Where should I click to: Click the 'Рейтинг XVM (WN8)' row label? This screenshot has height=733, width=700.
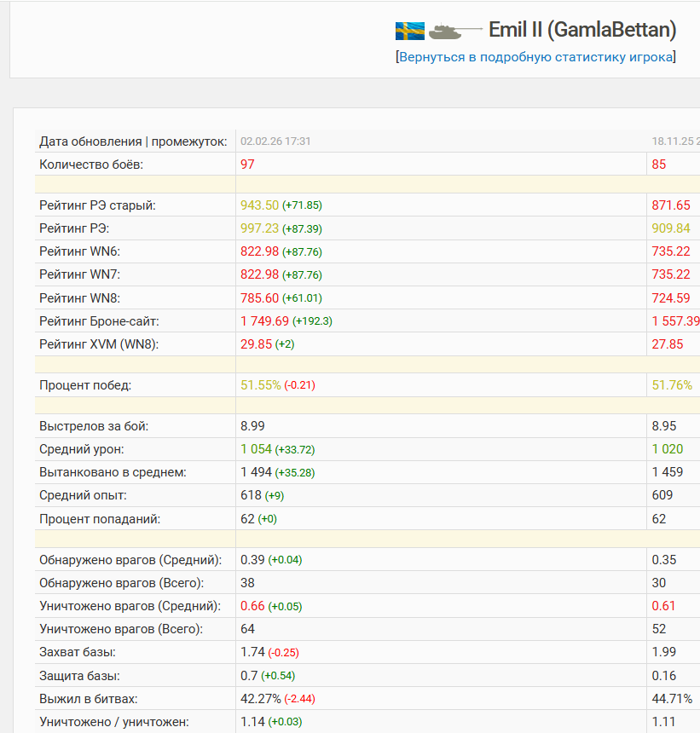pyautogui.click(x=99, y=344)
